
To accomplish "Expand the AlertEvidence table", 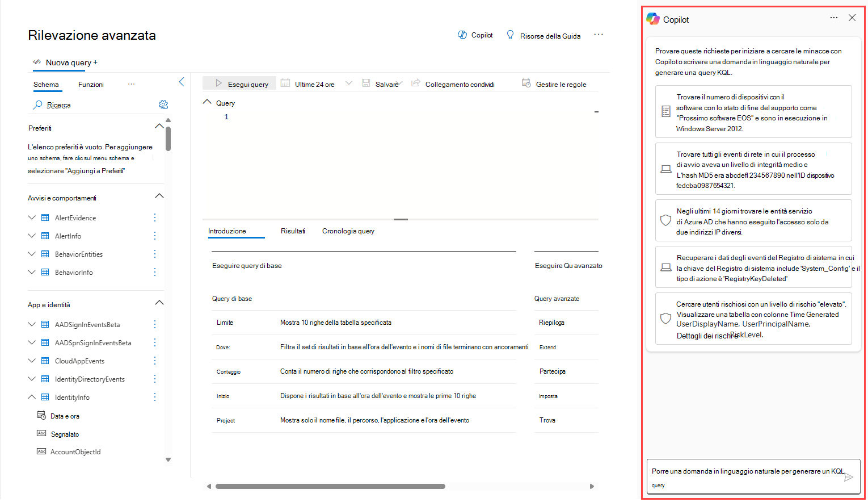I will [32, 217].
